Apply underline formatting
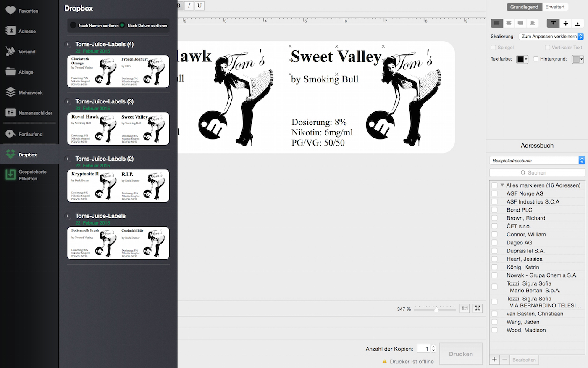The width and height of the screenshot is (588, 368). click(199, 5)
